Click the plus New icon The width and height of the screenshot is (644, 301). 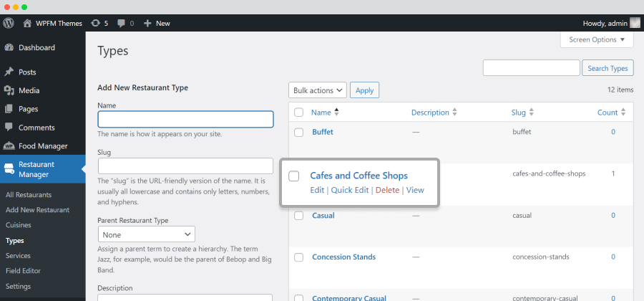coord(147,24)
